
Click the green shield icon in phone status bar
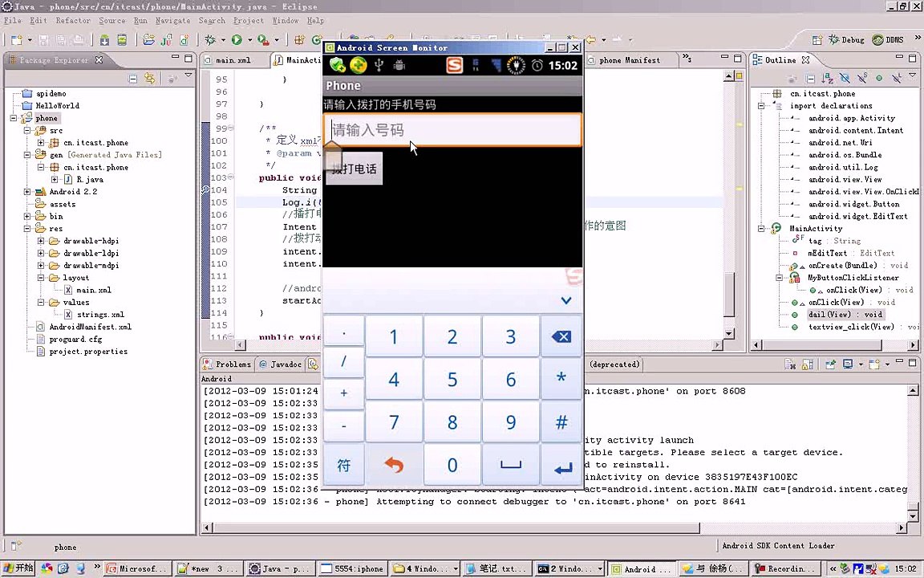pos(338,66)
